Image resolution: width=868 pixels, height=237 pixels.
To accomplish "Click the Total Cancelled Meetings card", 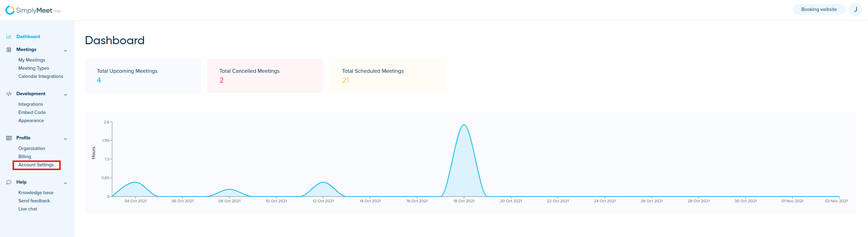I will [265, 76].
